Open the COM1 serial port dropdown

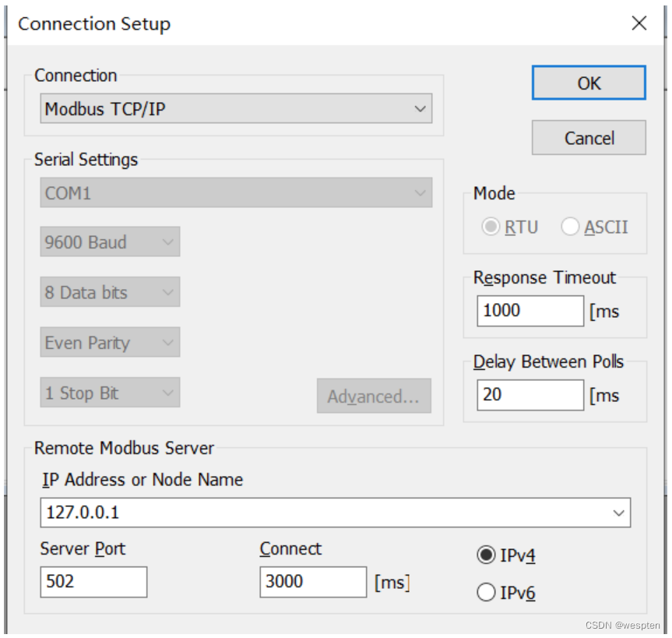(236, 193)
